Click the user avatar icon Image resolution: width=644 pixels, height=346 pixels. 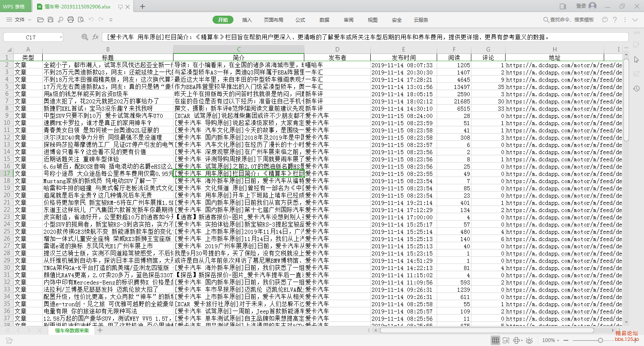tap(592, 6)
